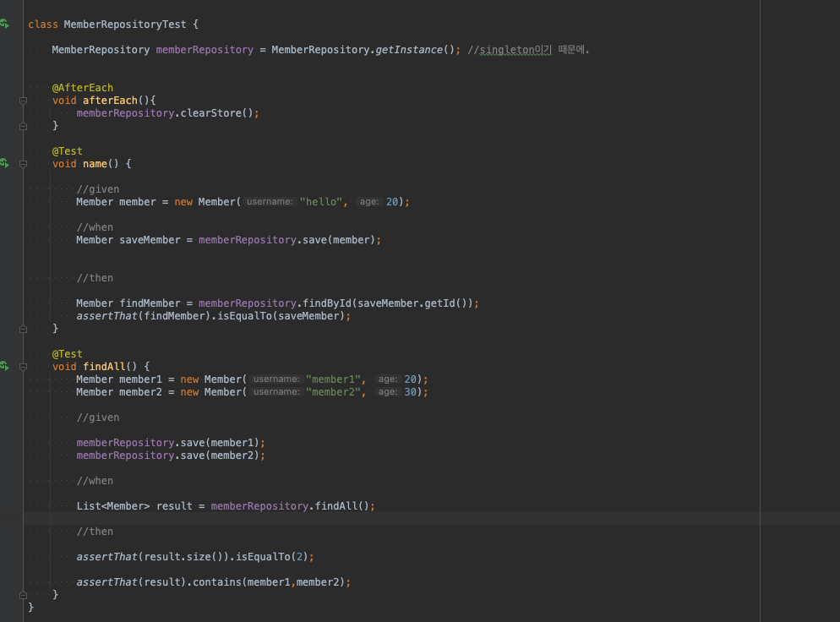Click the findAll() closing brace fold marker
Image resolution: width=840 pixels, height=622 pixels.
tap(23, 595)
